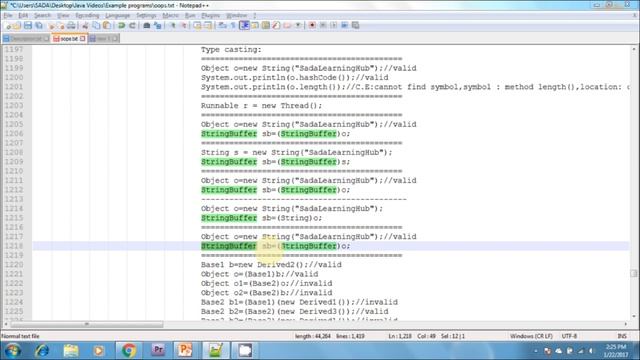The height and width of the screenshot is (360, 640).
Task: Start macro recording with red button
Action: coord(312,25)
